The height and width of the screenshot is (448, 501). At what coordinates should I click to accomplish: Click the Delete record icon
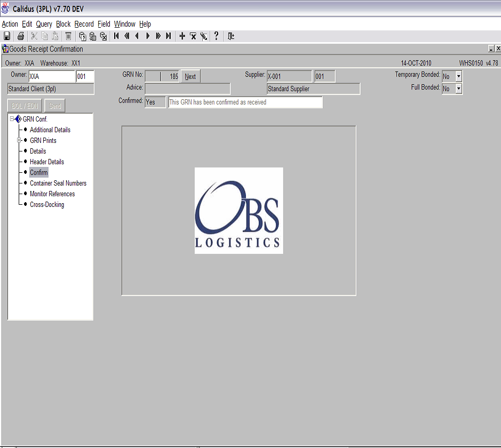tap(193, 36)
